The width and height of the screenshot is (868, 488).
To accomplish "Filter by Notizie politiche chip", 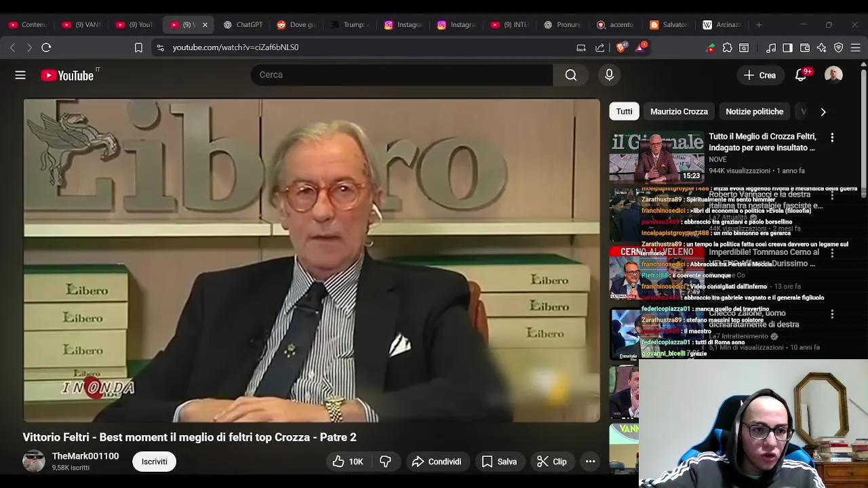I will point(754,111).
